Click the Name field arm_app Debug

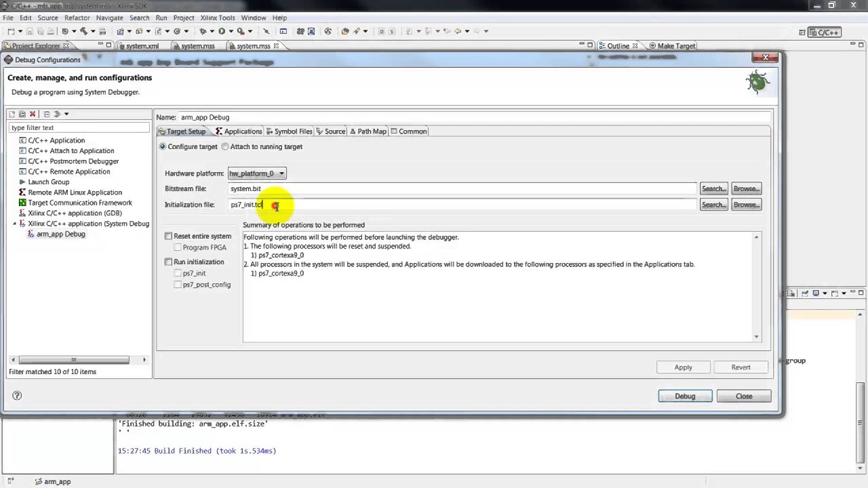coord(473,117)
